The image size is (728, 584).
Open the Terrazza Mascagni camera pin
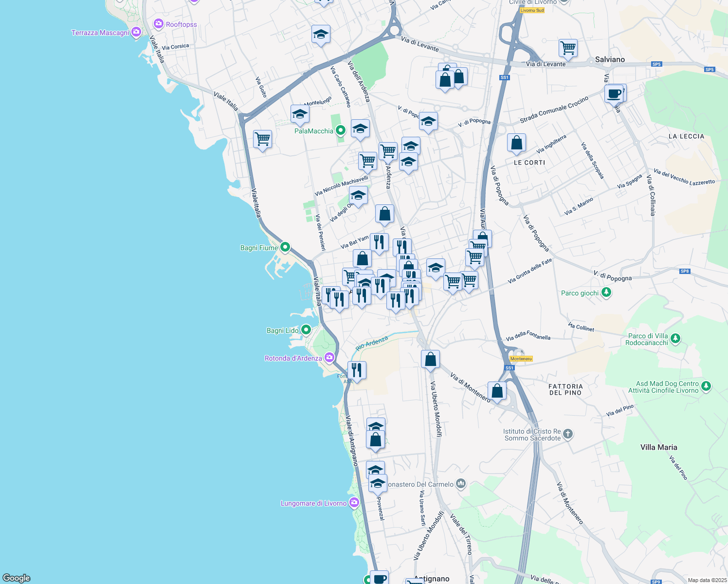tap(136, 32)
